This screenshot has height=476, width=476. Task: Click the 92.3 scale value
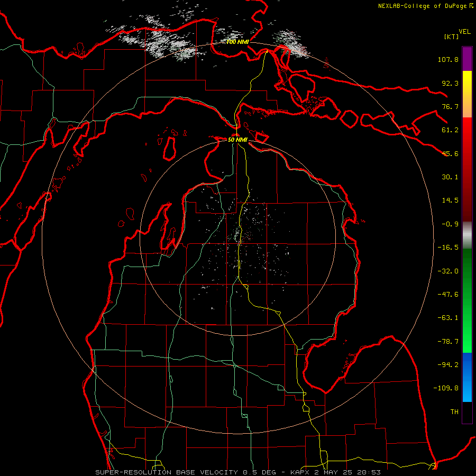tap(450, 83)
